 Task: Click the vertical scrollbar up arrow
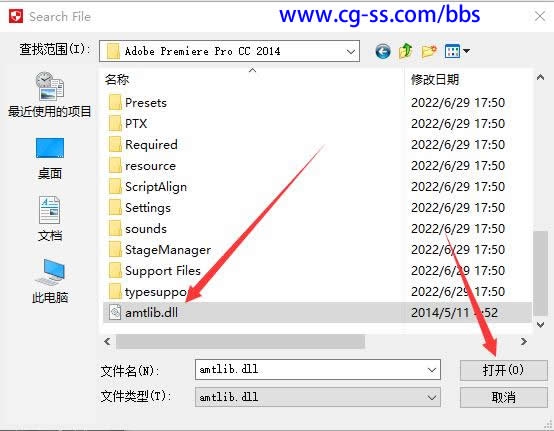point(540,77)
